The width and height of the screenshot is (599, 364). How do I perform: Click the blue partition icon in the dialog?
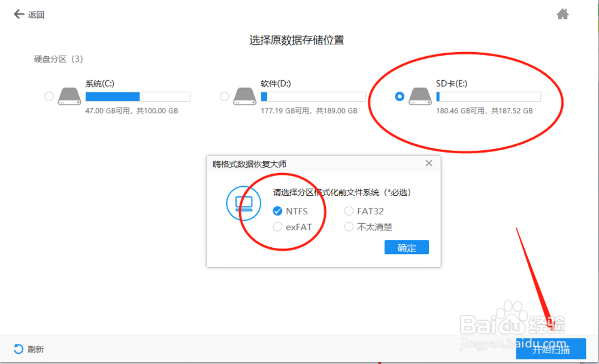(x=243, y=203)
